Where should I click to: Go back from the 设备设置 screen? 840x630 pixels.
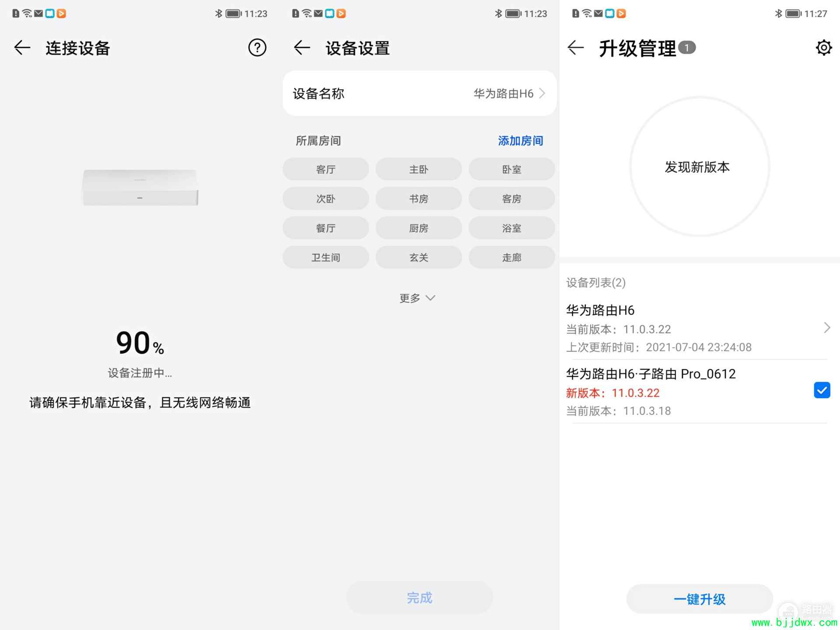click(x=302, y=48)
